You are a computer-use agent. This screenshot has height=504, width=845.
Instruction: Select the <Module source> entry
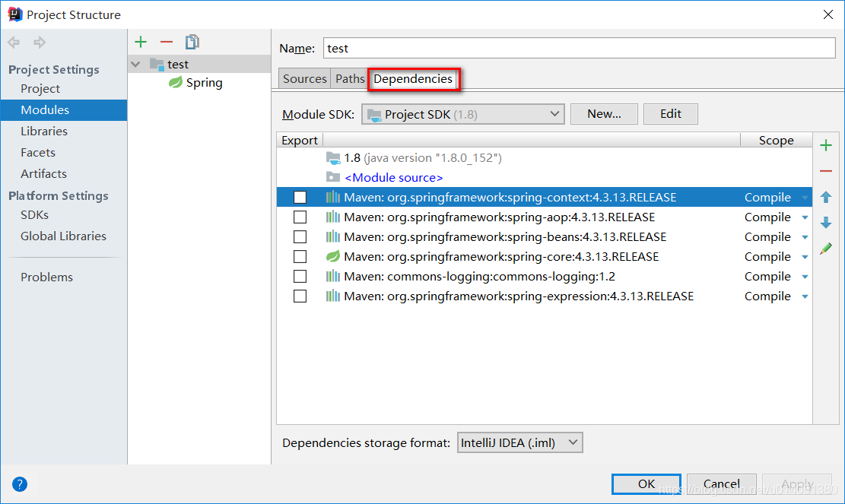(394, 177)
